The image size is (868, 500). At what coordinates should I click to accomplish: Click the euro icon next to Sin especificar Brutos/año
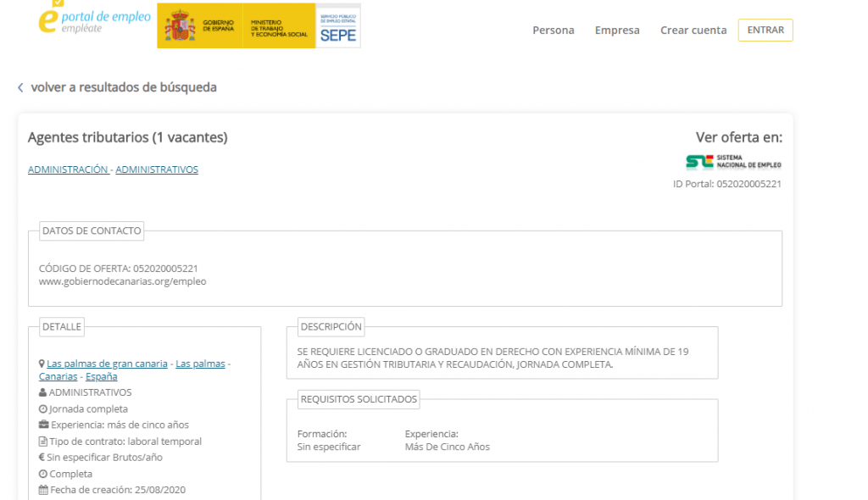tap(42, 457)
